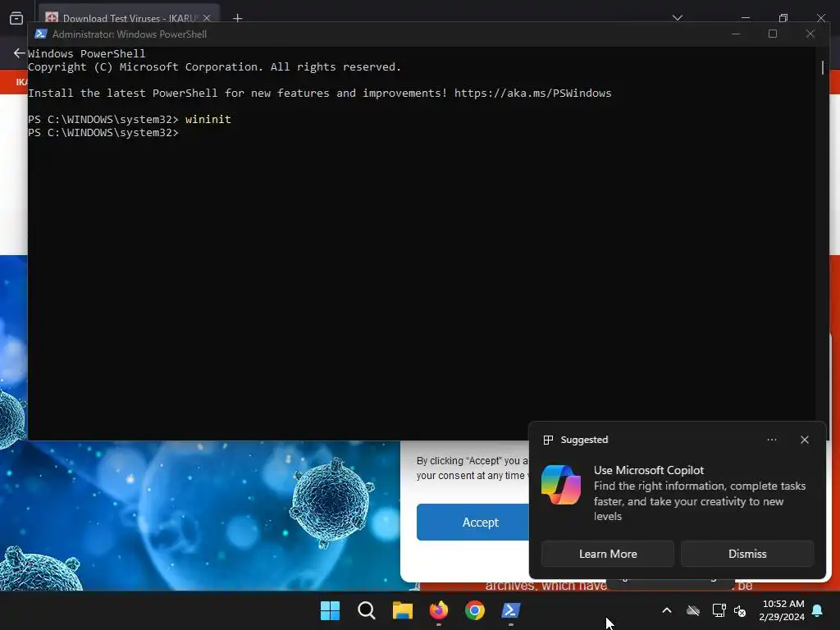Go back in the browser

click(19, 53)
